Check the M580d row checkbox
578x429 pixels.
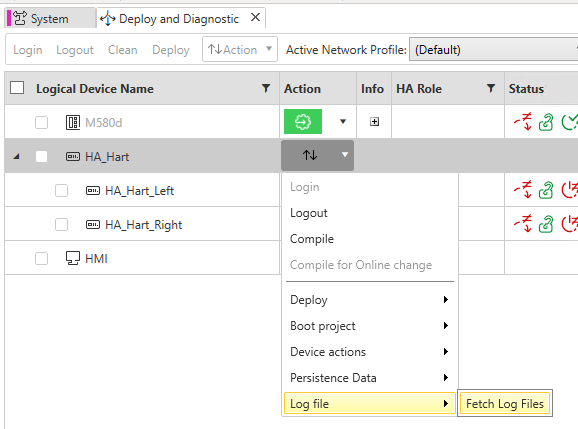(x=41, y=122)
